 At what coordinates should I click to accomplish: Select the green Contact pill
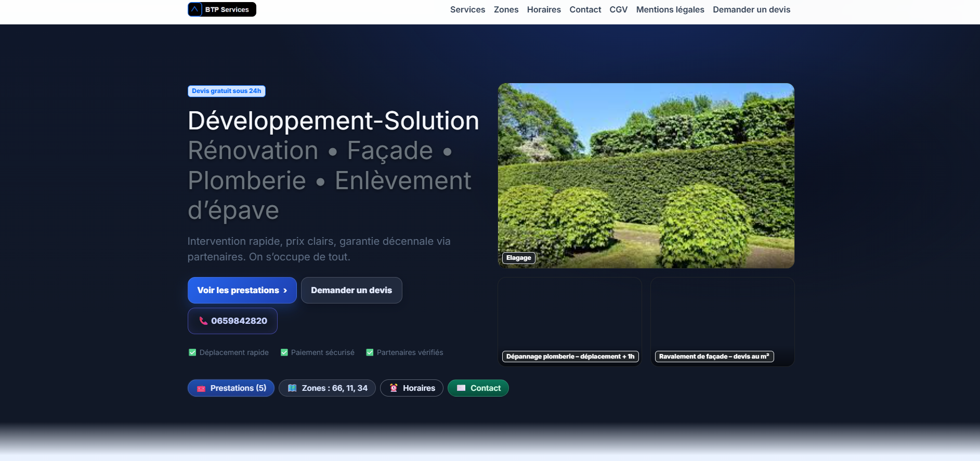click(478, 388)
